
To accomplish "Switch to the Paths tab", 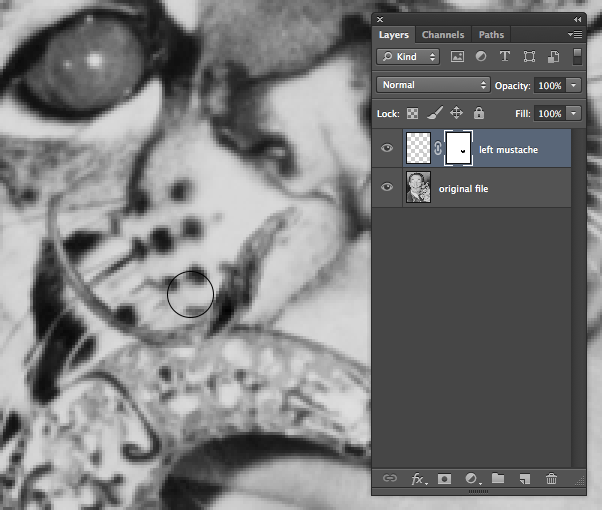I will pos(491,35).
